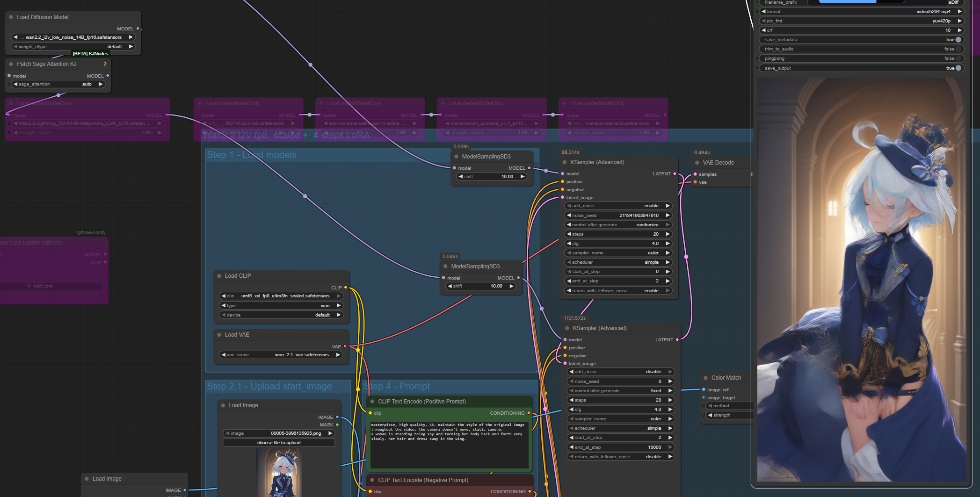Click the generated video preview of the blue-dressed character
This screenshot has width=980, height=497.
(x=862, y=280)
